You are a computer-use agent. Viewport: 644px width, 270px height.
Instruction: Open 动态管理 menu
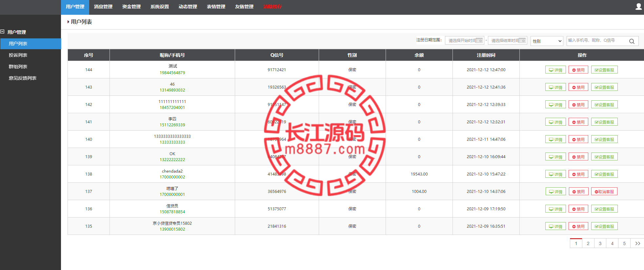(x=188, y=7)
